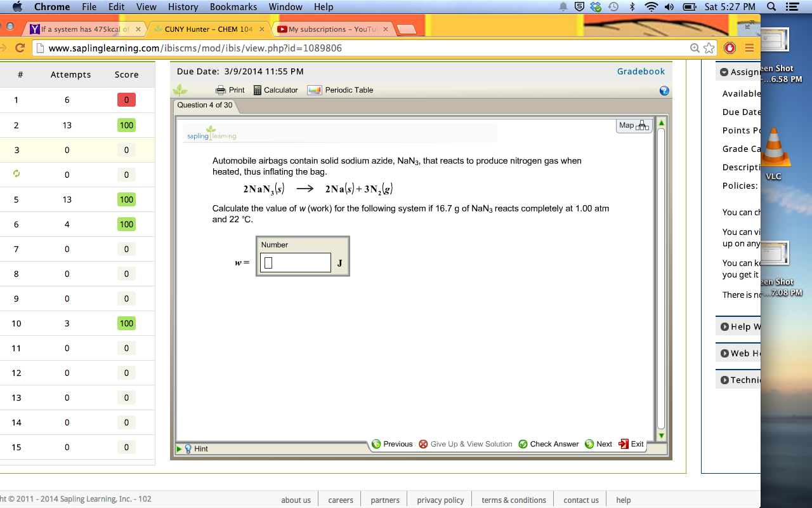Switch to CUNY Hunter CHEM 104 tab
This screenshot has height=508, width=812.
[x=209, y=29]
